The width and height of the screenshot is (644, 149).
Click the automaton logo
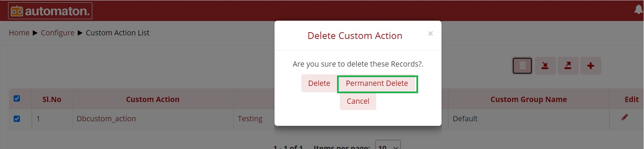[x=50, y=11]
